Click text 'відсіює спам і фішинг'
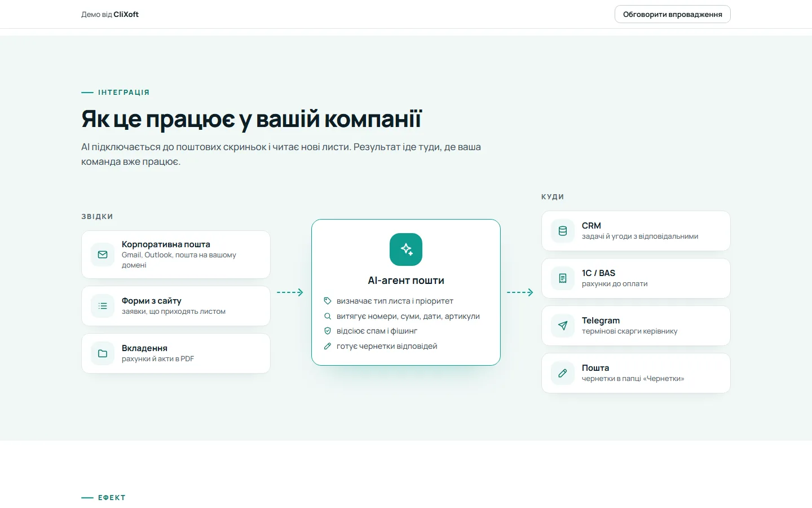The image size is (812, 508). [x=377, y=331]
